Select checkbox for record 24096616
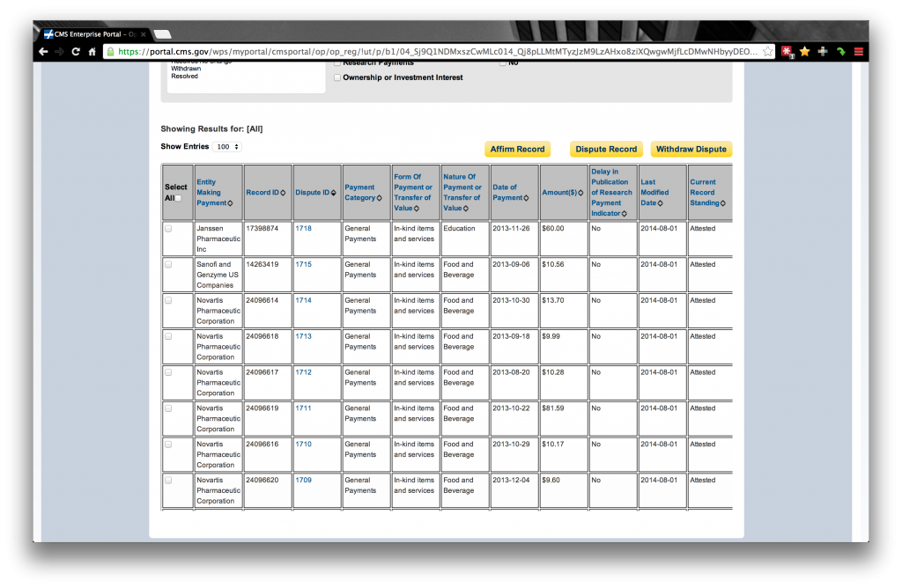Image resolution: width=902 pixels, height=588 pixels. point(168,445)
